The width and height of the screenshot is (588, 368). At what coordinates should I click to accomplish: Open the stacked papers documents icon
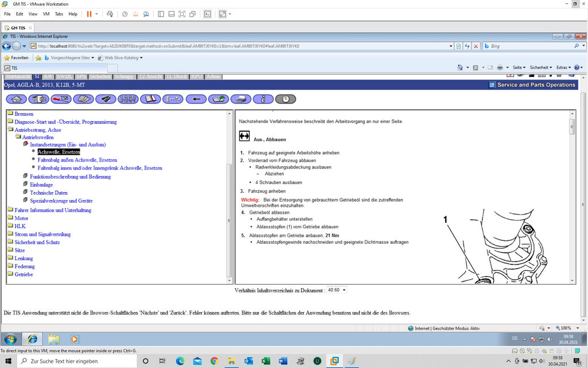[x=83, y=99]
